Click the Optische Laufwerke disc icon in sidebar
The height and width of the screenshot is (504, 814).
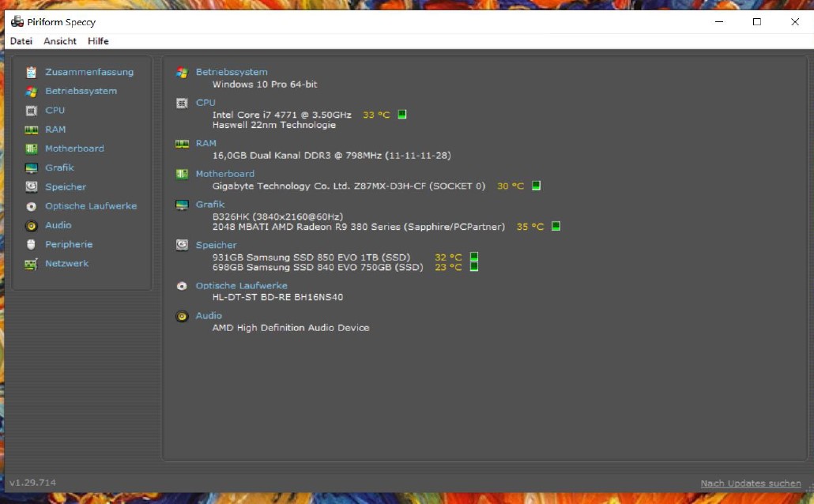(31, 207)
